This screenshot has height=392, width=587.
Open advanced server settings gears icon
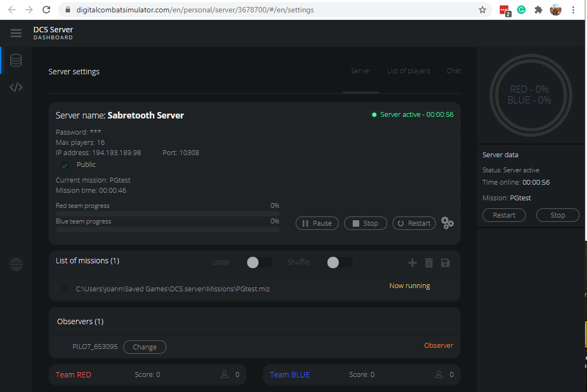coord(448,223)
